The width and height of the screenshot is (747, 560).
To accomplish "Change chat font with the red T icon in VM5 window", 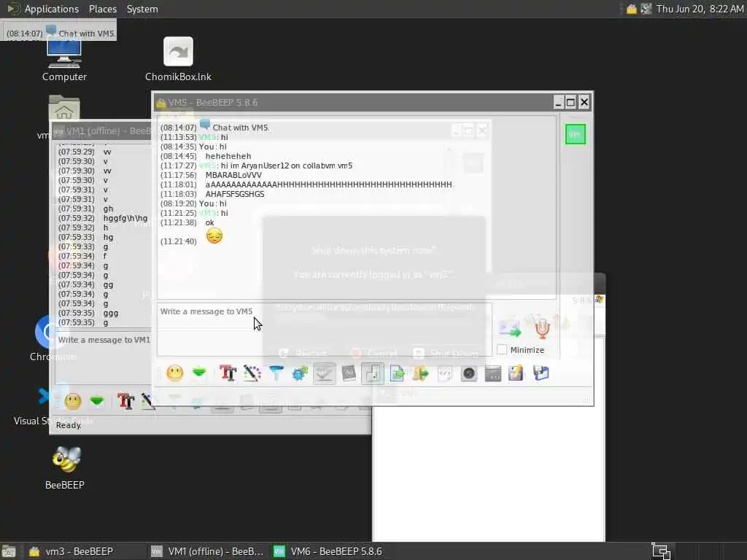I will (228, 373).
